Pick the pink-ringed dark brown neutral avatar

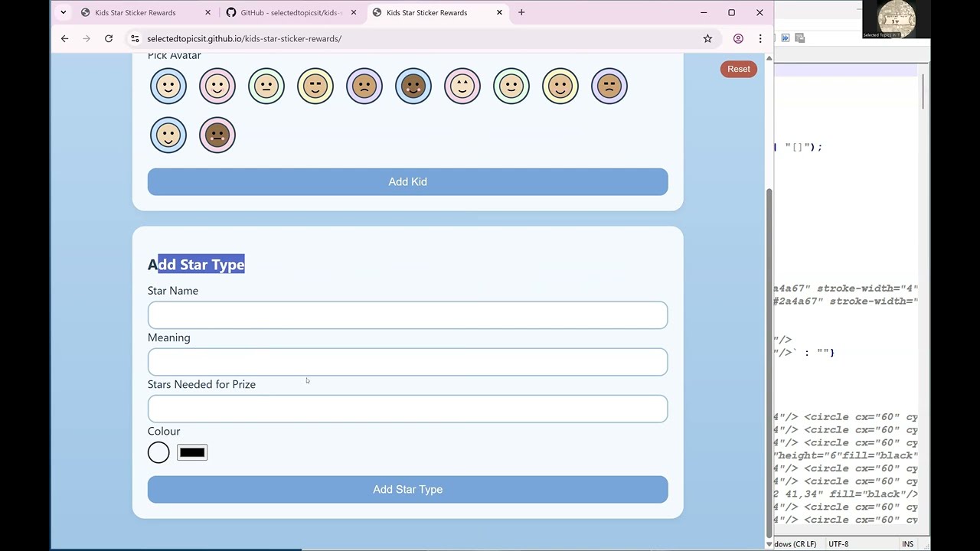(217, 135)
